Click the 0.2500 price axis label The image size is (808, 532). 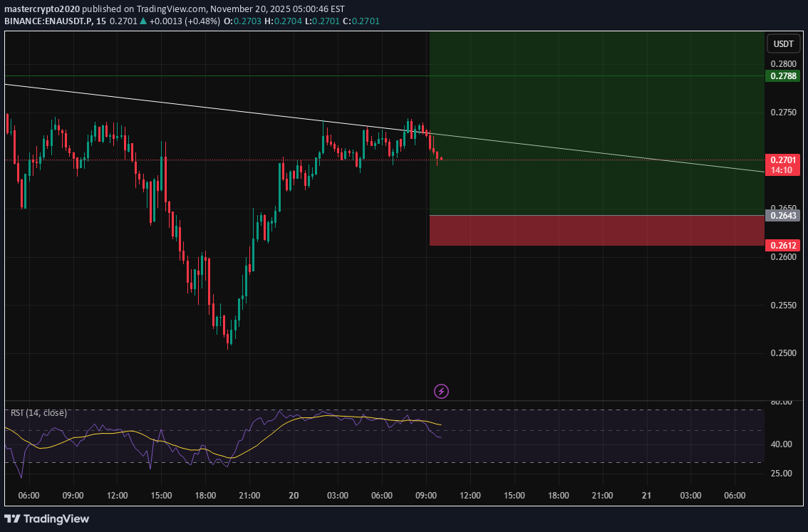tap(783, 353)
